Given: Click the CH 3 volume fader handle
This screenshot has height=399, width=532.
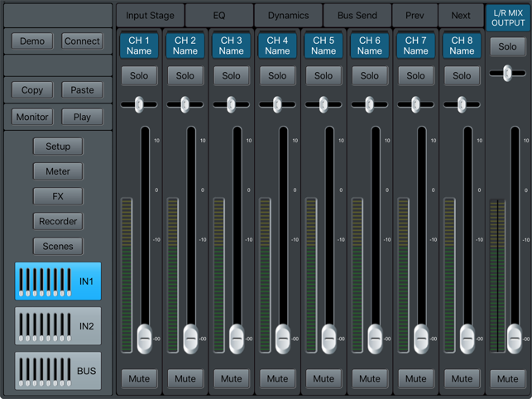Looking at the screenshot, I should coord(237,339).
